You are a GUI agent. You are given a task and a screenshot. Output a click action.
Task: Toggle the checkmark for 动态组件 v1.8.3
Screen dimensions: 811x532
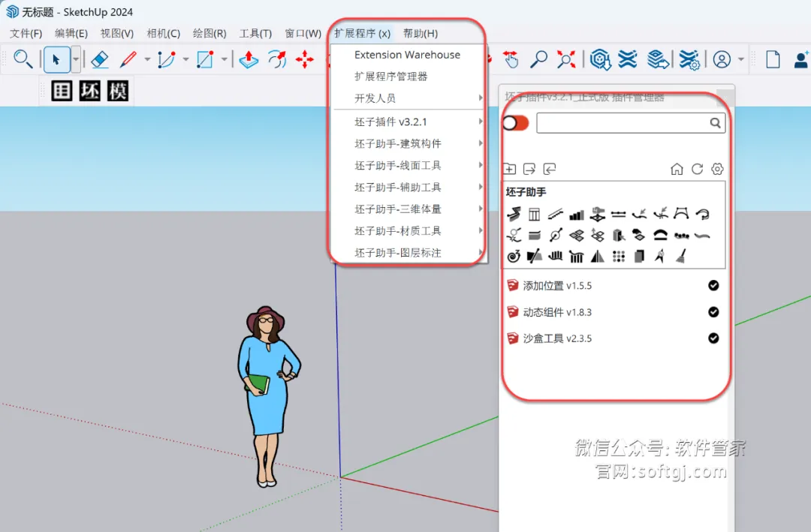point(713,311)
